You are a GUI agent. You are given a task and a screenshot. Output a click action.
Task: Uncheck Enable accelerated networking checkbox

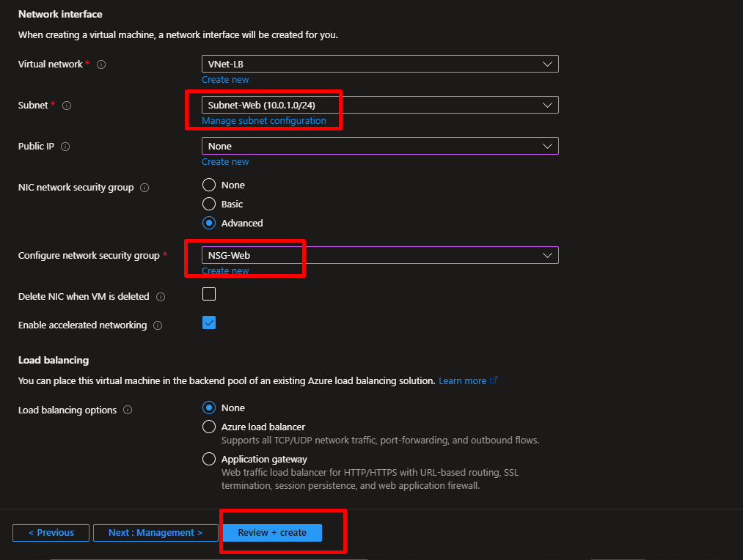click(x=209, y=323)
